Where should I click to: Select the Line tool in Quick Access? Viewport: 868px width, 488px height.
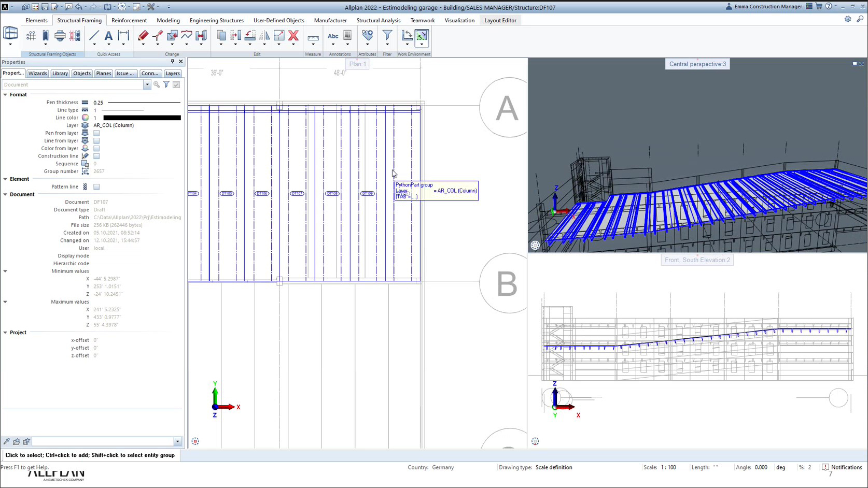(x=94, y=35)
